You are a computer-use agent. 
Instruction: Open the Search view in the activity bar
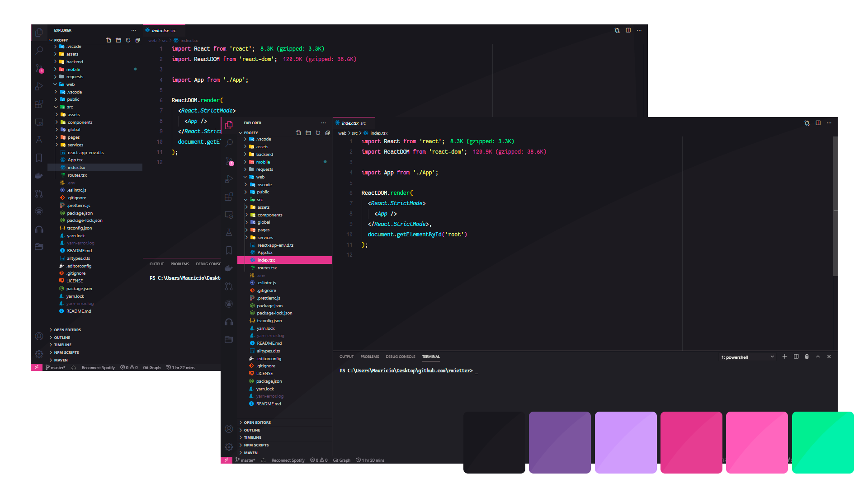point(229,143)
